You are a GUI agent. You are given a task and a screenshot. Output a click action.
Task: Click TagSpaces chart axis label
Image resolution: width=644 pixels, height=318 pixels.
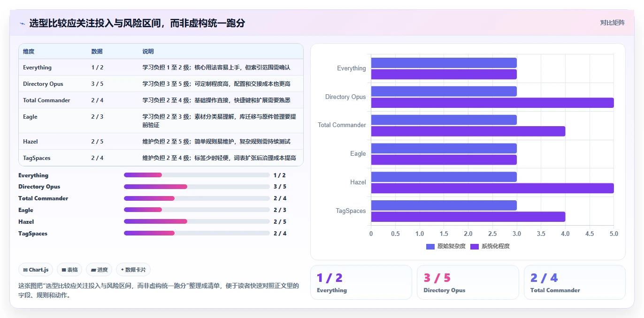351,211
